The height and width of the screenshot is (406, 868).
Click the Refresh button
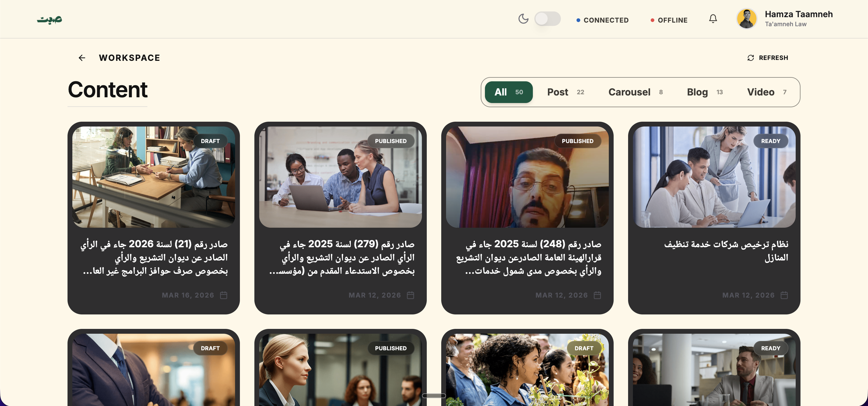(768, 58)
